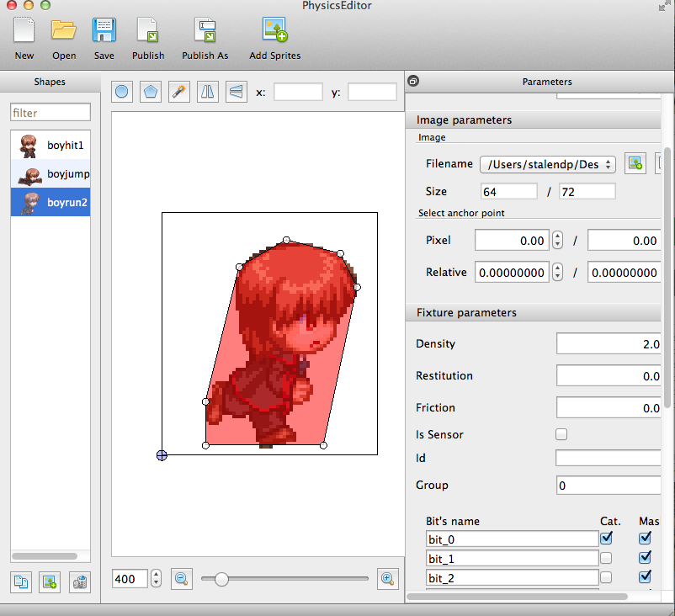
Task: Click the Pixel anchor X stepper
Action: [557, 241]
